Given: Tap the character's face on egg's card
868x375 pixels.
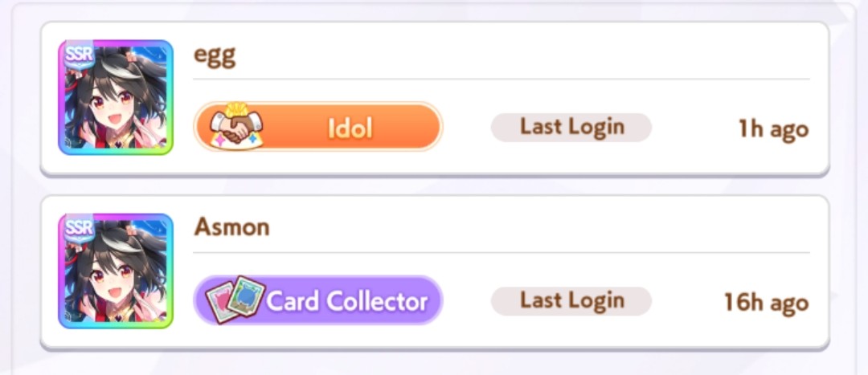Looking at the screenshot, I should [113, 109].
